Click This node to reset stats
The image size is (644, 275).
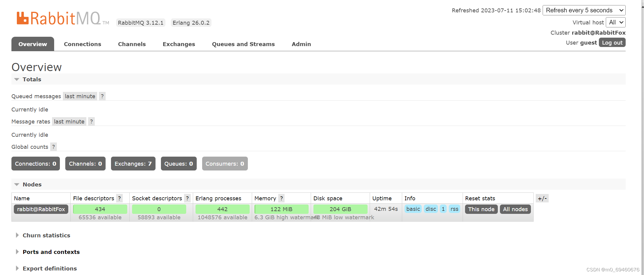pos(481,209)
